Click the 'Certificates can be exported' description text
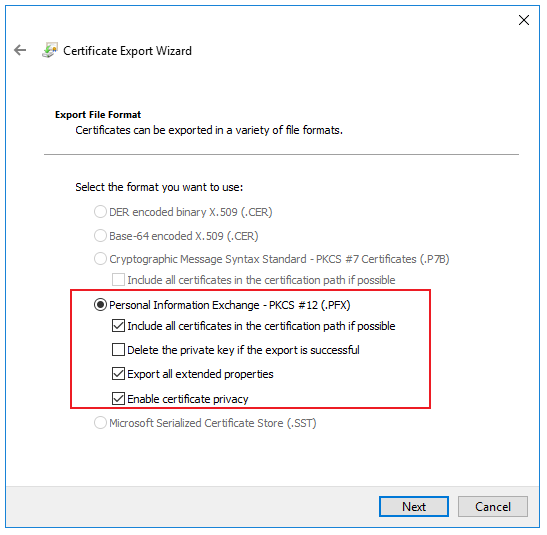Viewport: 547px width, 535px height. [x=209, y=130]
